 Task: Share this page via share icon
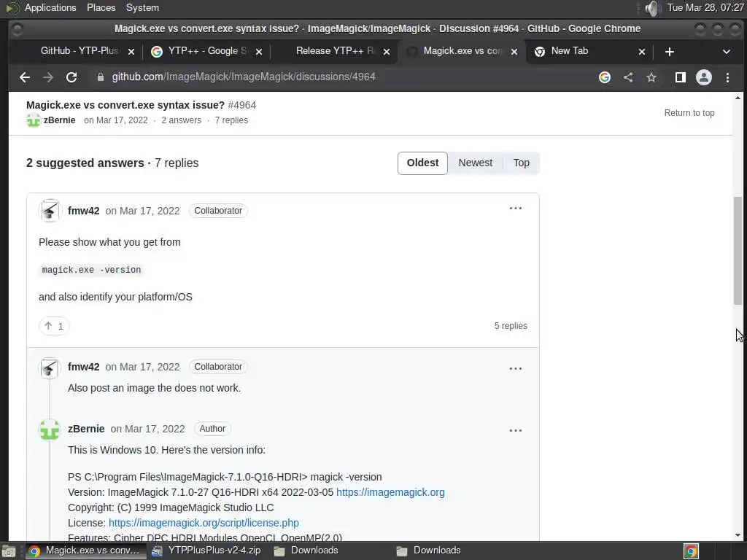628,77
